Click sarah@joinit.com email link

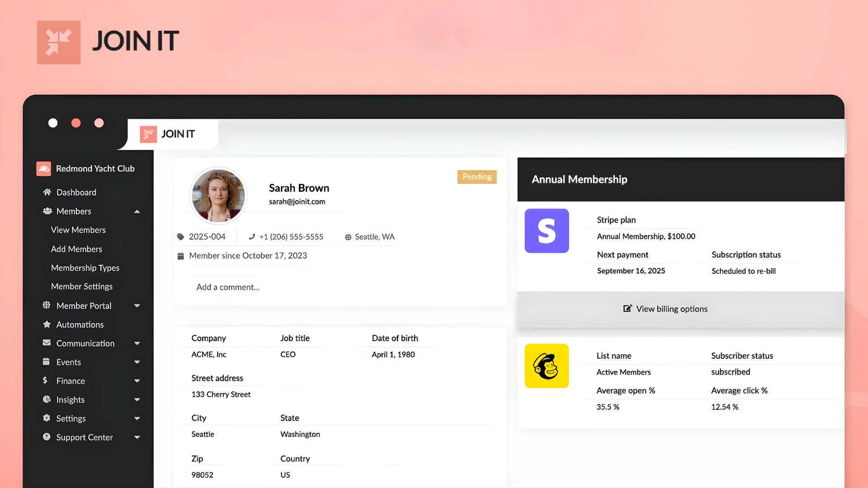297,202
